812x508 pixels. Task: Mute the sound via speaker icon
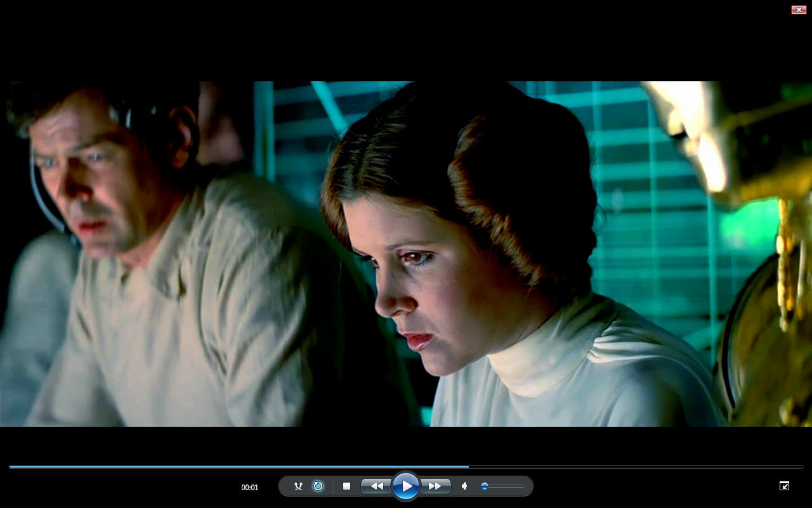tap(464, 486)
